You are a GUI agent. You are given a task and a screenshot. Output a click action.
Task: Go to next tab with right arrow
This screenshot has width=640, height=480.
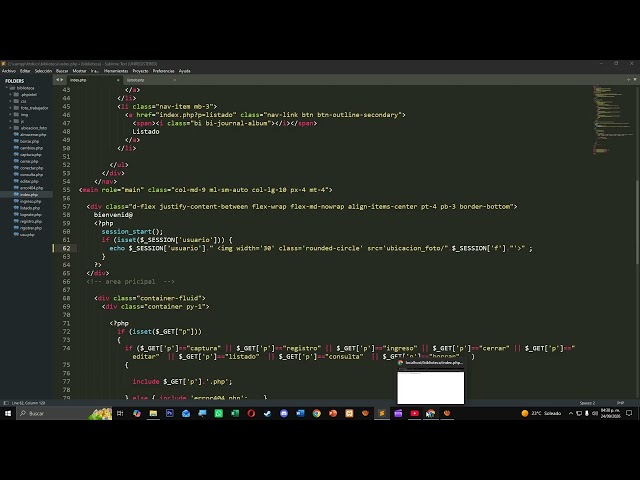(x=62, y=80)
